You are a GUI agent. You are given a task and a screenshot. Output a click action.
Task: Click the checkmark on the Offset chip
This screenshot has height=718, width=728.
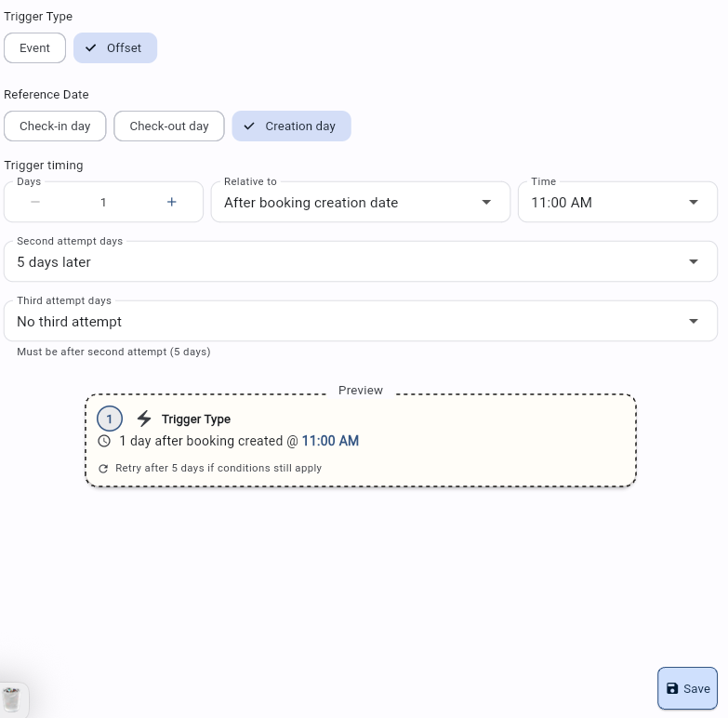click(x=91, y=48)
